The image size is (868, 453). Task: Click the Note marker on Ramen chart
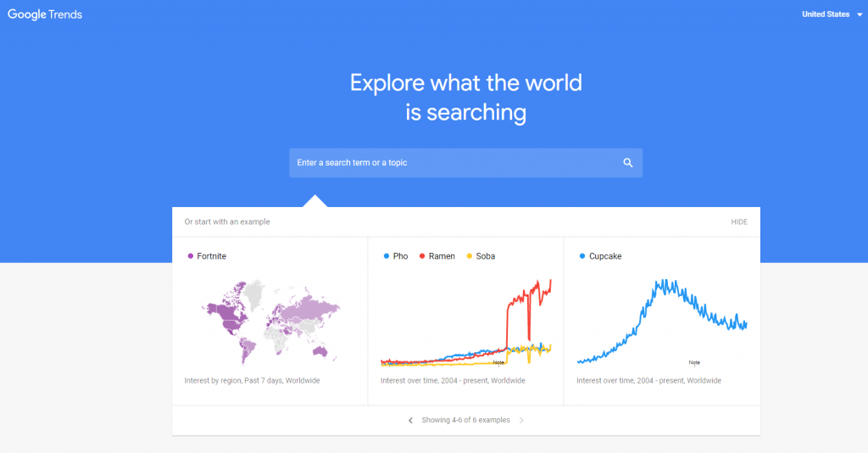pos(498,363)
